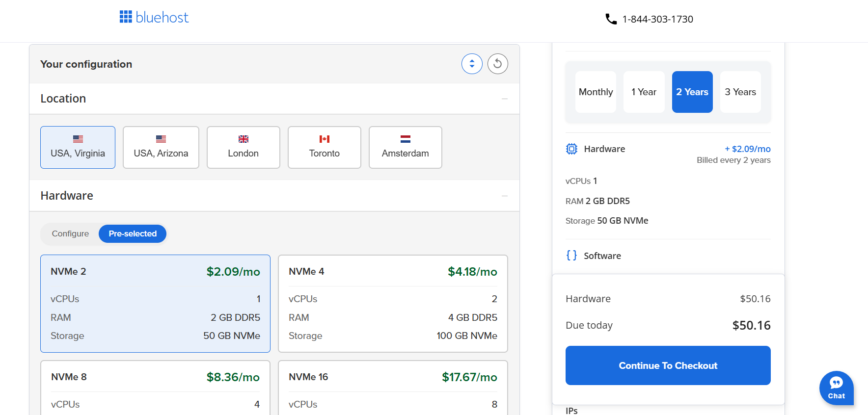Click the USA flag on Virginia card

tap(78, 139)
